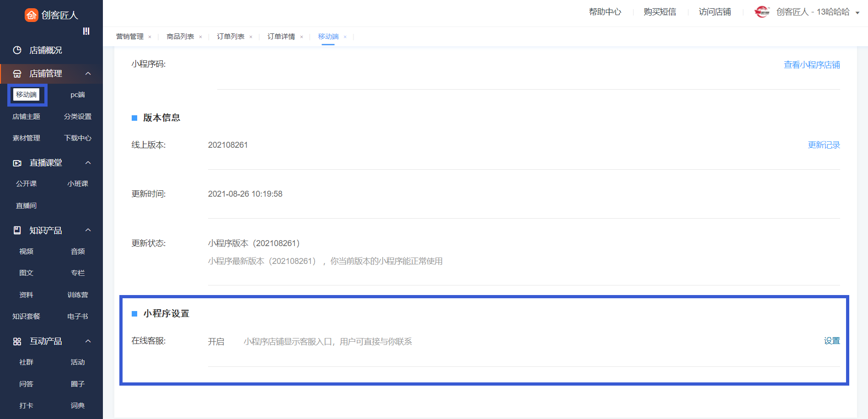This screenshot has width=868, height=419.
Task: Collapse the 知识产品 menu chevron
Action: coord(88,230)
